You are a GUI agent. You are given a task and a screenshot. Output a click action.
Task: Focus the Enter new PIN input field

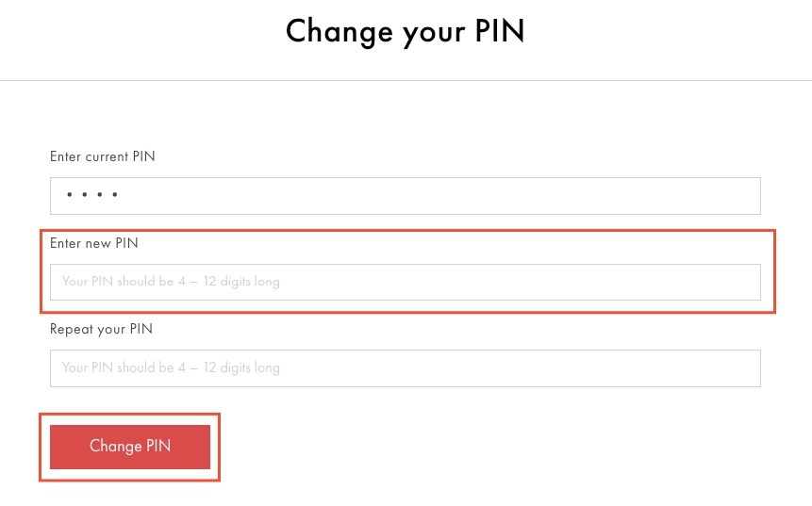click(x=406, y=282)
